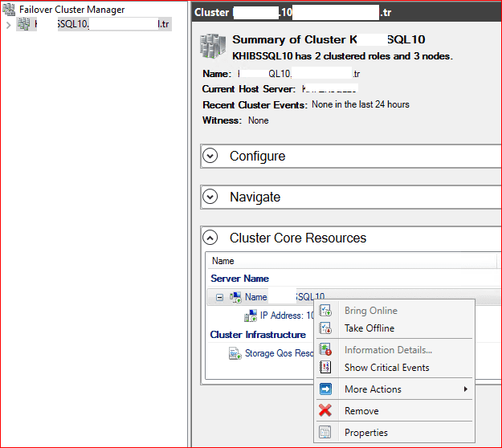Click the Failover Cluster Manager root icon

point(10,10)
